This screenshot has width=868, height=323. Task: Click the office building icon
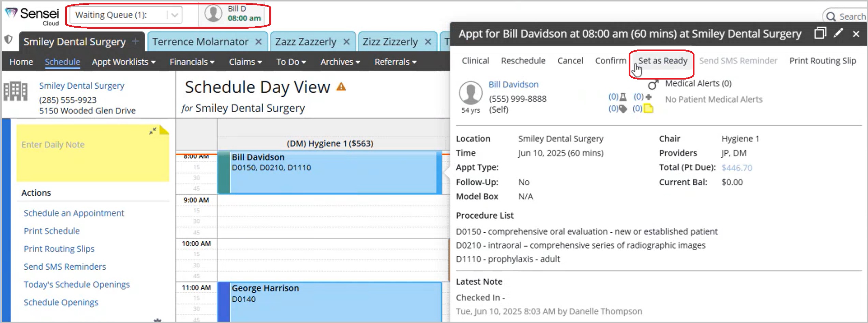point(15,91)
